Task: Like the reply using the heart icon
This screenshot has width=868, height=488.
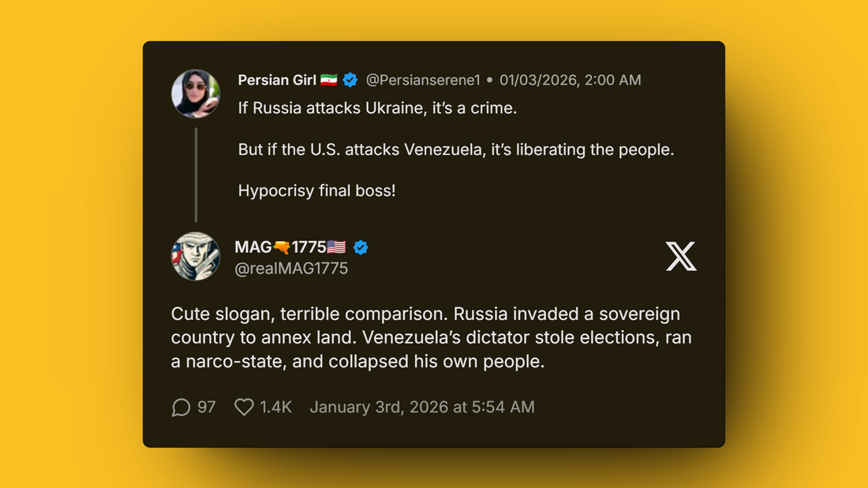Action: [244, 407]
